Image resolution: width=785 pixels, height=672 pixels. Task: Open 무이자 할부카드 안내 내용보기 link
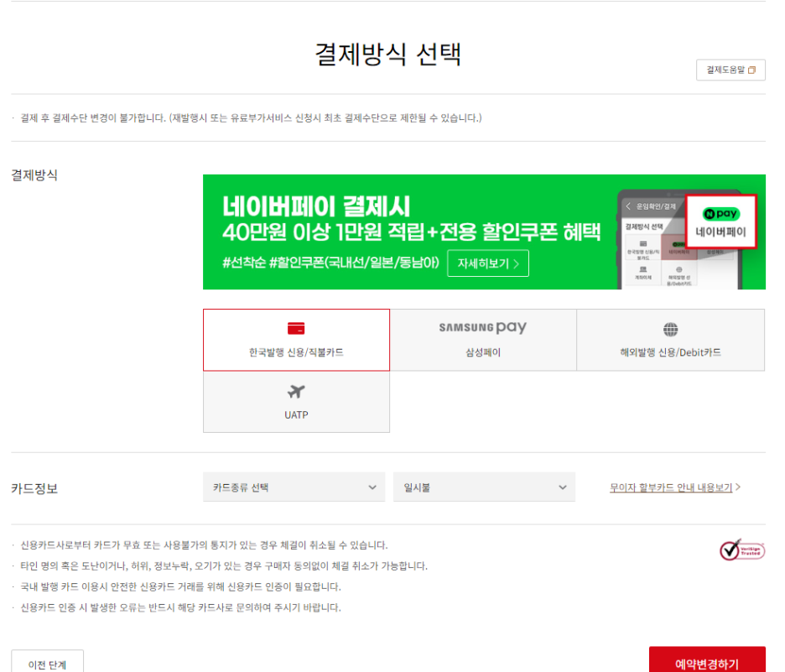point(671,487)
